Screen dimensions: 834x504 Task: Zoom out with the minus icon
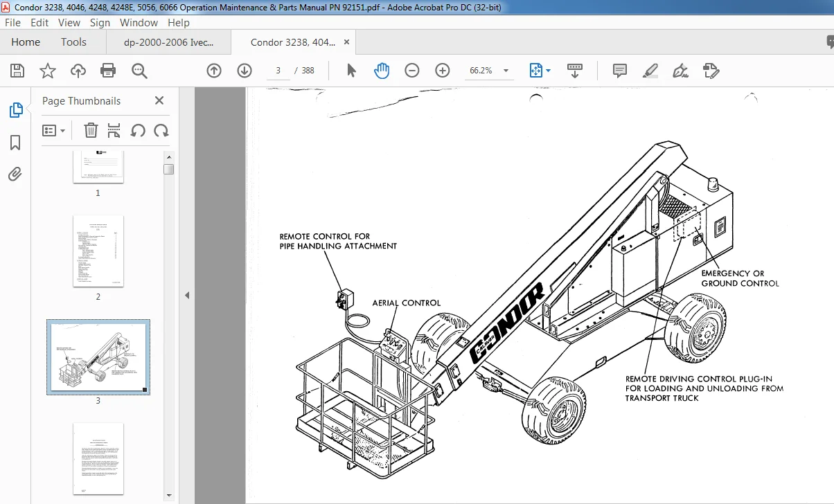coord(412,71)
